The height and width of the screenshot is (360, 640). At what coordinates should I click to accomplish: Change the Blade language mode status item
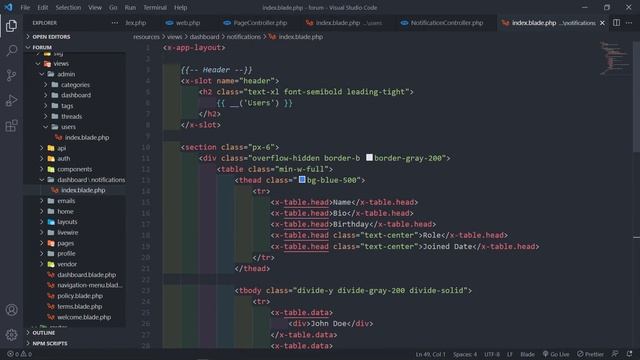pos(527,354)
